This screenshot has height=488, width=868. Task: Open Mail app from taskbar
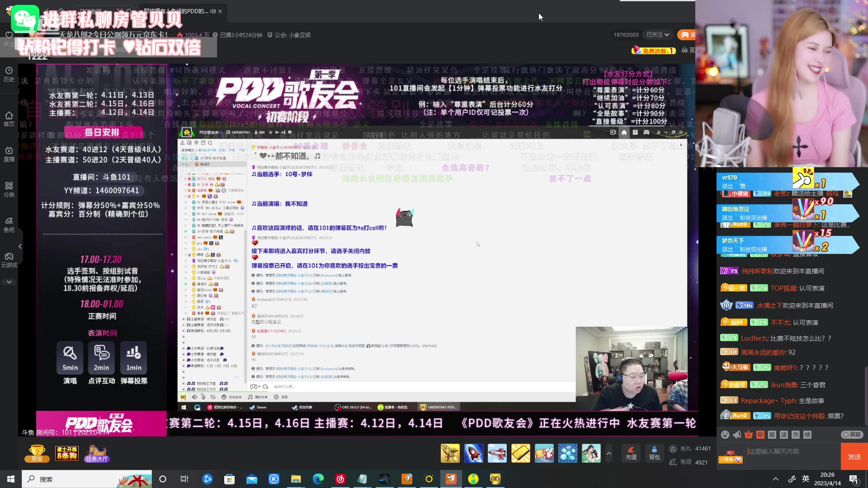(x=252, y=479)
